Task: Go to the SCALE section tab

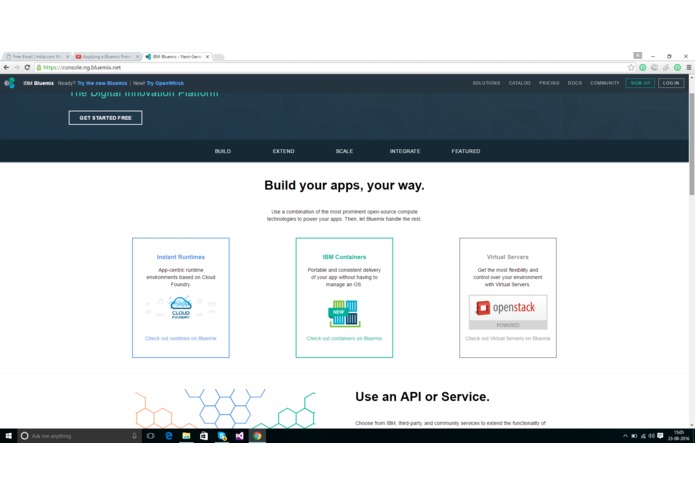Action: click(x=344, y=151)
